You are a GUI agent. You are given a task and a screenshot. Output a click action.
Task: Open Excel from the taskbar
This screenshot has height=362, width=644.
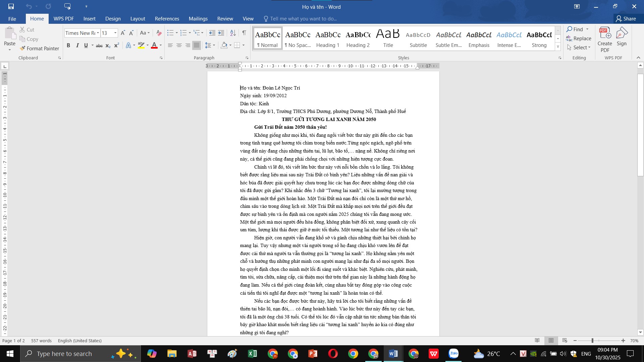coord(252,354)
